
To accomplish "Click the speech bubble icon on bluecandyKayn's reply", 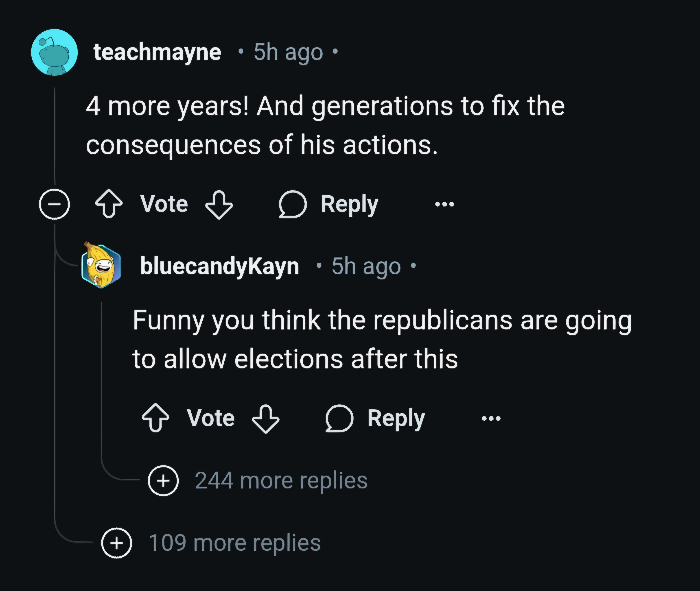I will [x=339, y=419].
